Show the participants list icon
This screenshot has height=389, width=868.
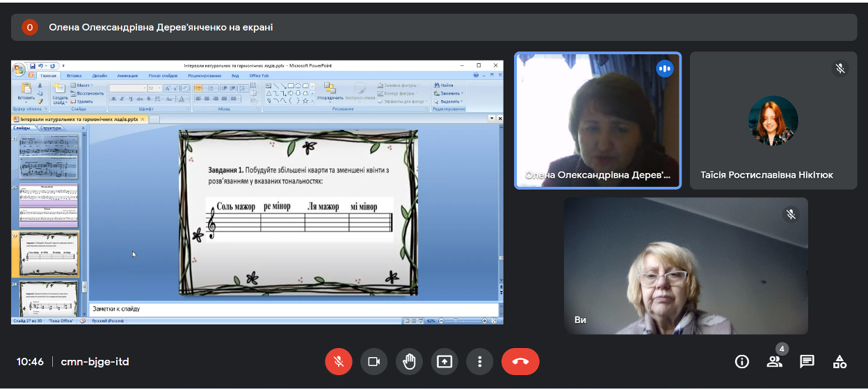coord(774,361)
